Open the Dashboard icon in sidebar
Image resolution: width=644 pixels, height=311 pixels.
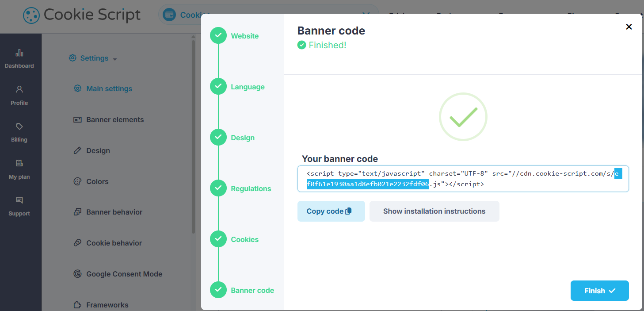(x=19, y=53)
